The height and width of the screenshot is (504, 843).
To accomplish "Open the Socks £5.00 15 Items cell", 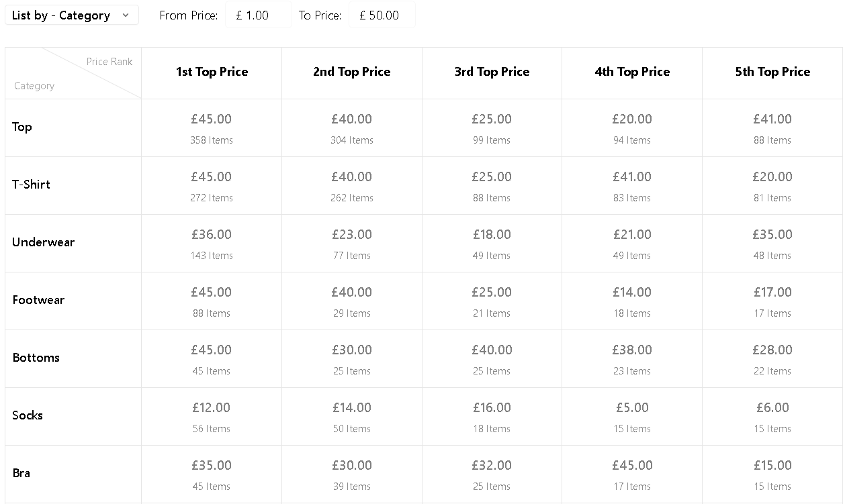I will pyautogui.click(x=632, y=417).
